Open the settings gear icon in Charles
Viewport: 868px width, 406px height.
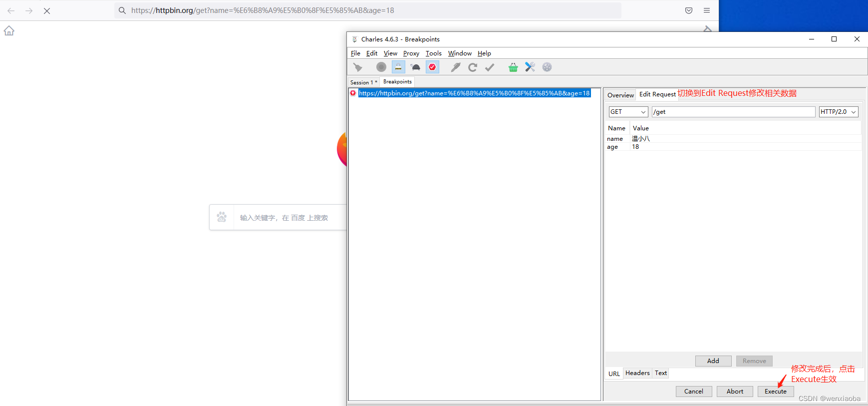[547, 67]
